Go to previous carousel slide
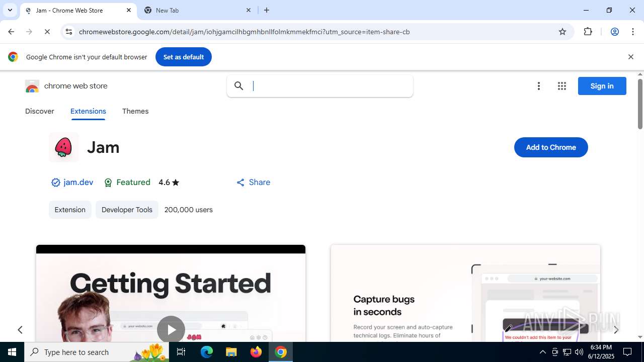The width and height of the screenshot is (644, 362). [x=20, y=330]
